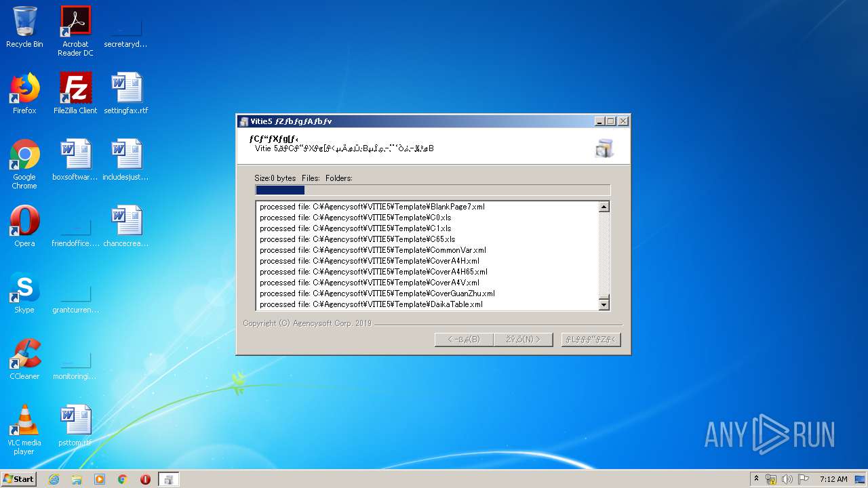868x488 pixels.
Task: Launch Windows Media Player from the taskbar
Action: [x=100, y=479]
